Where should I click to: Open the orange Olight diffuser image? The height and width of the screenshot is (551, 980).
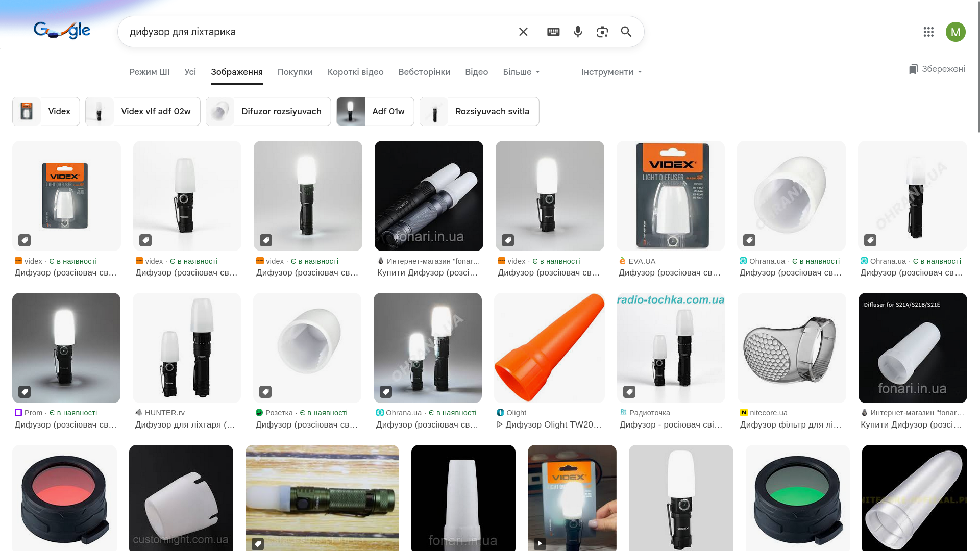(x=549, y=347)
